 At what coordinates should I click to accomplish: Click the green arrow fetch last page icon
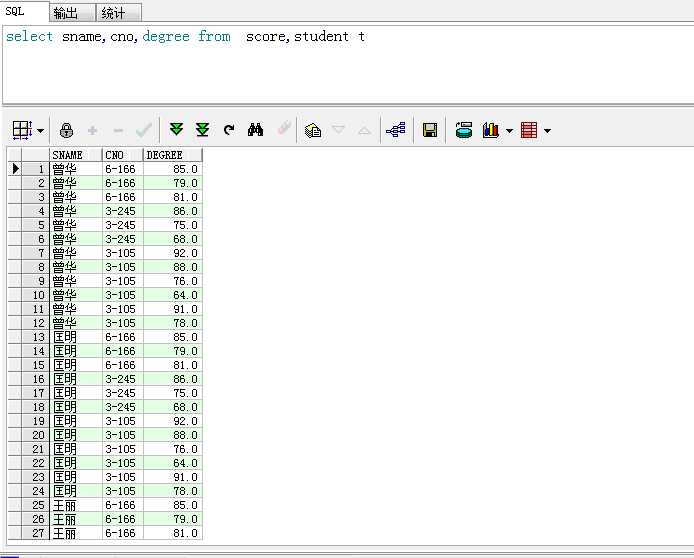pyautogui.click(x=202, y=130)
